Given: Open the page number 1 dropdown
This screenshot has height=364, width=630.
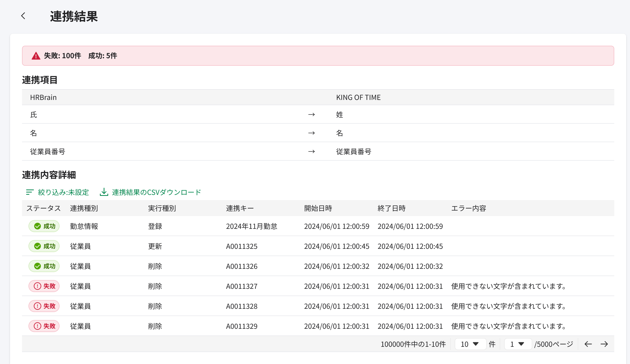Looking at the screenshot, I should 518,344.
